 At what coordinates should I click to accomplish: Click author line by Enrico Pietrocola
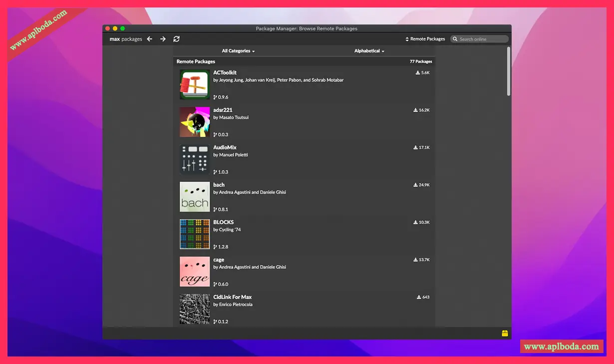[x=233, y=305]
